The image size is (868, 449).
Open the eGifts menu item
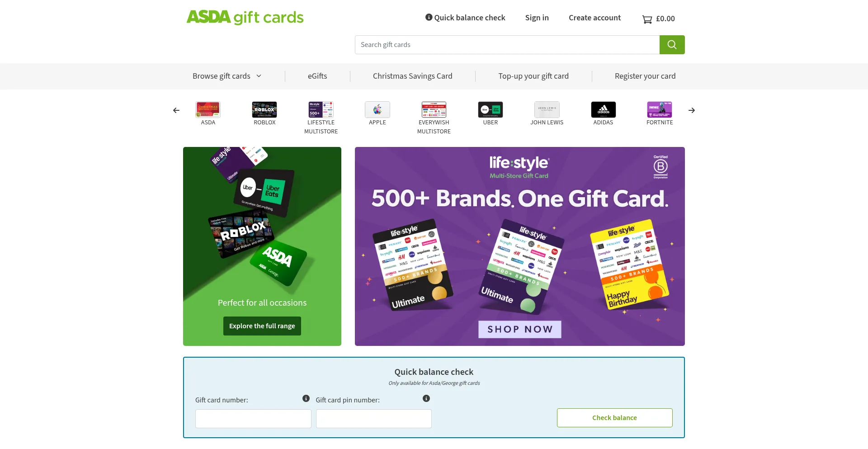tap(317, 76)
